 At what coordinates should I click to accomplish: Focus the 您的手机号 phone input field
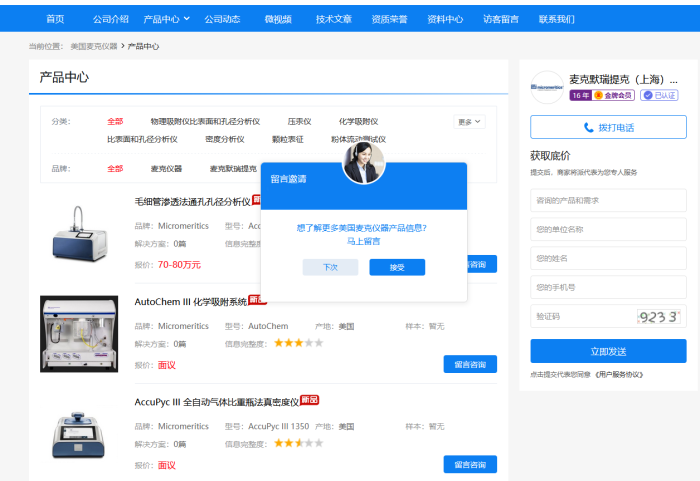[608, 287]
